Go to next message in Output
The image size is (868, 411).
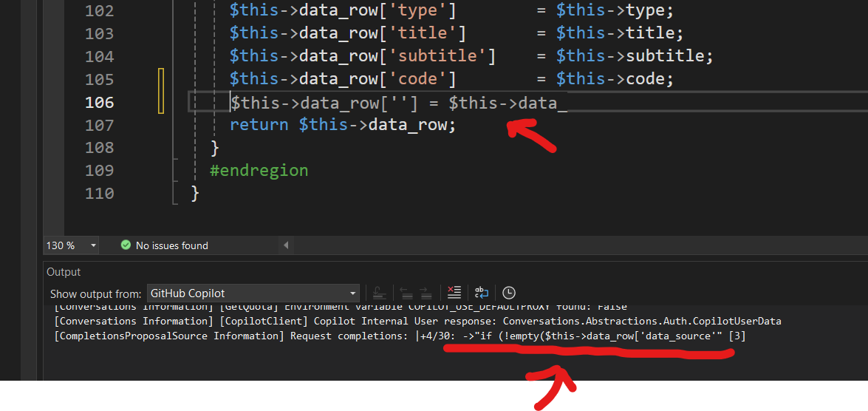[x=425, y=293]
